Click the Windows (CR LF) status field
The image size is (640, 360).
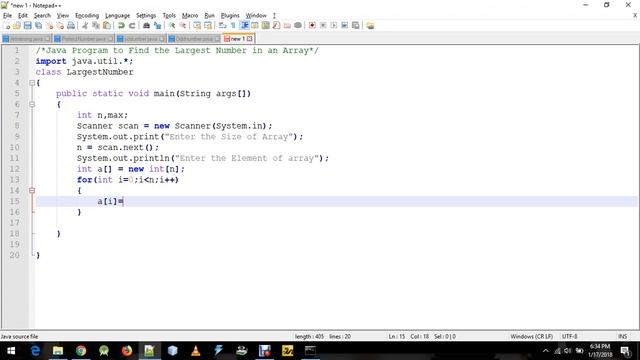click(531, 337)
